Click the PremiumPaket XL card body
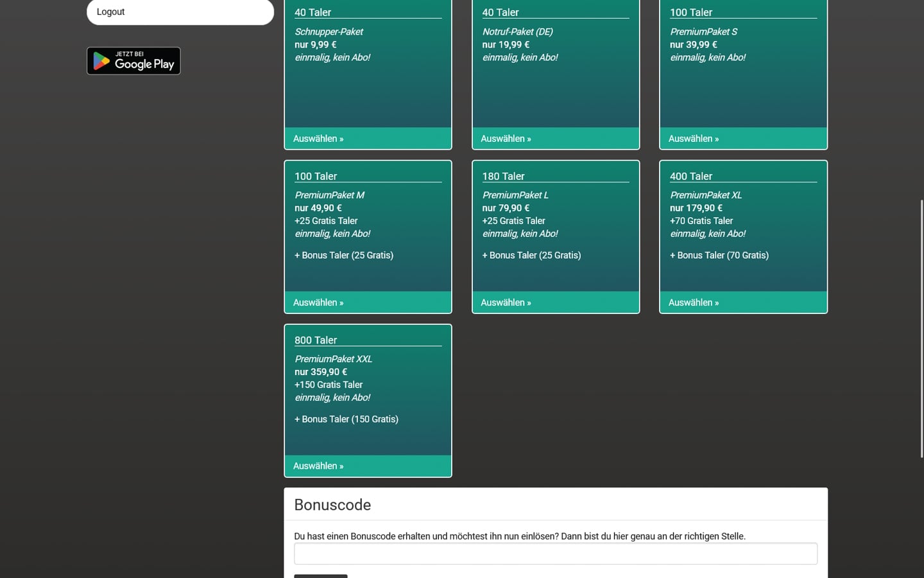924x578 pixels. click(x=743, y=238)
